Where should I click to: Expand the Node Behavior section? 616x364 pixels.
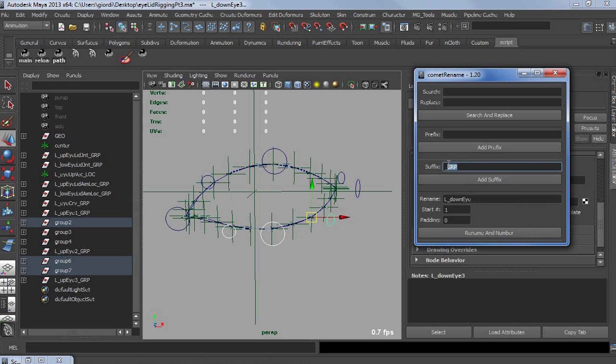point(417,260)
